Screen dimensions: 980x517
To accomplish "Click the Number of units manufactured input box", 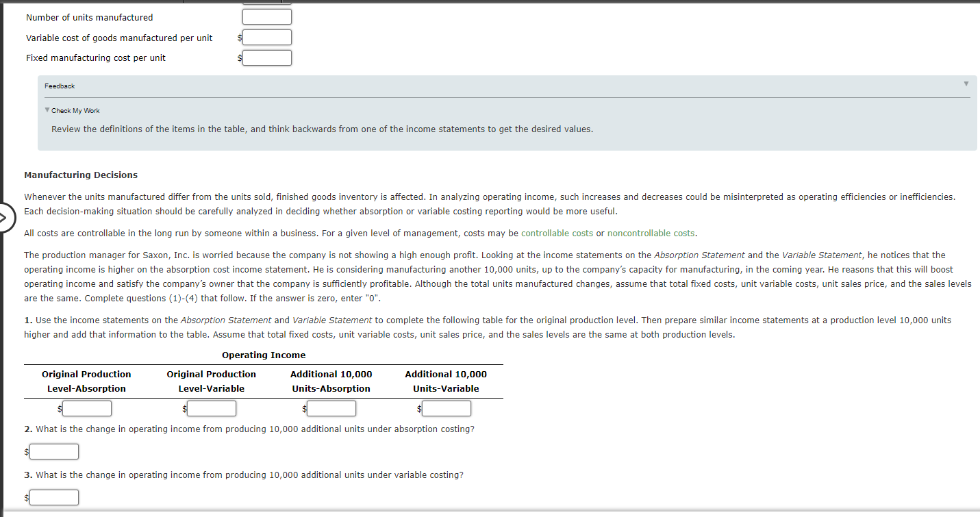I will tap(267, 16).
